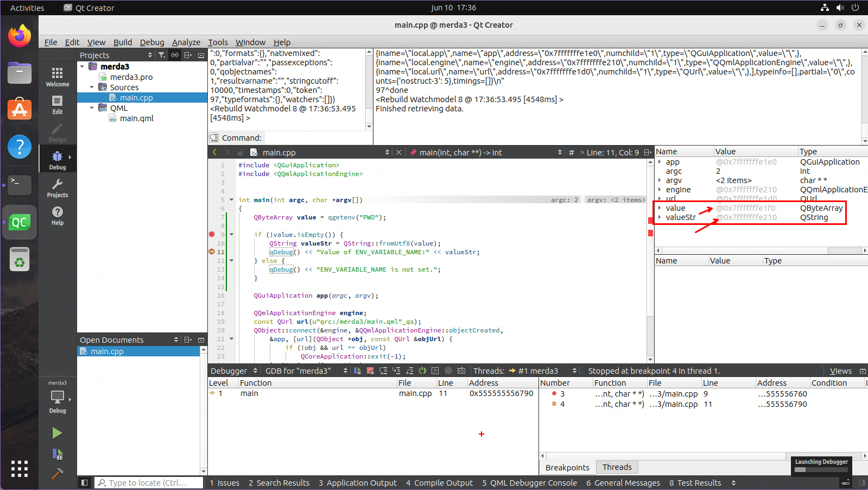
Task: Switch to Debug mode in mode selector
Action: [x=58, y=160]
